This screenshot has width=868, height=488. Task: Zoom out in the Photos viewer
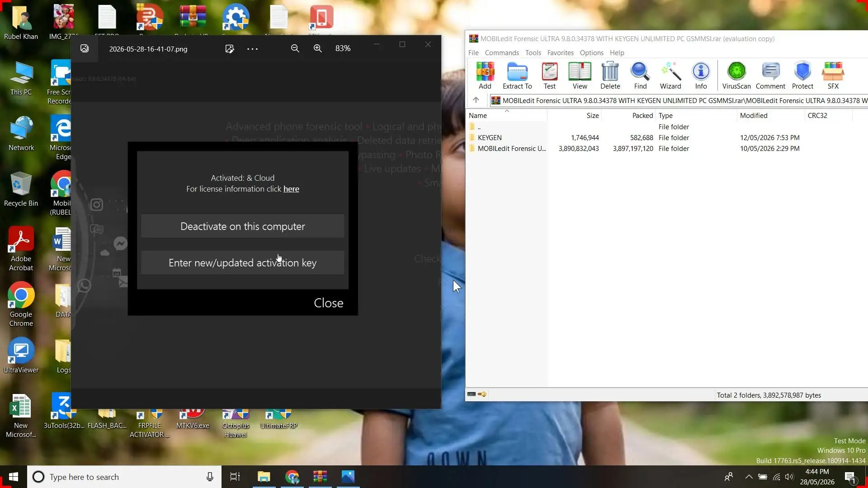tap(295, 48)
